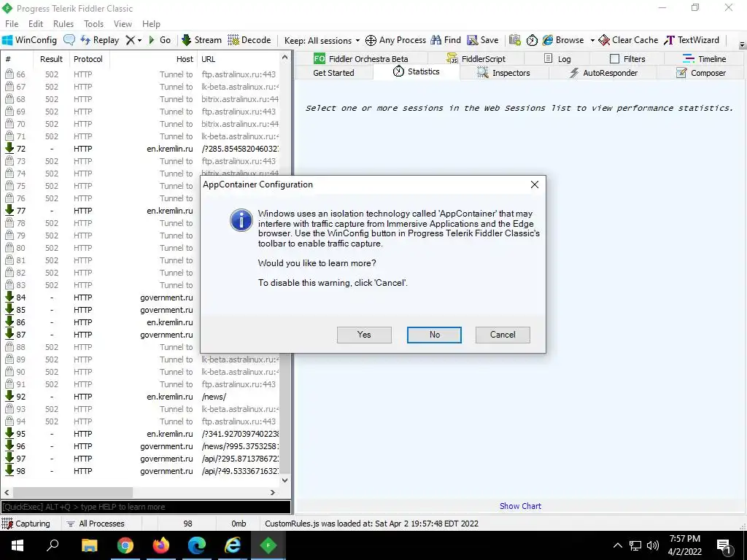Click the timer stopwatch toolbar icon

(532, 40)
